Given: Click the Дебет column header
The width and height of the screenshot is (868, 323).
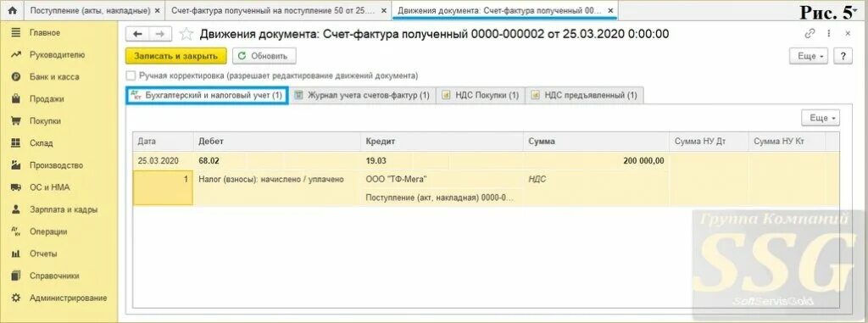Looking at the screenshot, I should [x=277, y=142].
